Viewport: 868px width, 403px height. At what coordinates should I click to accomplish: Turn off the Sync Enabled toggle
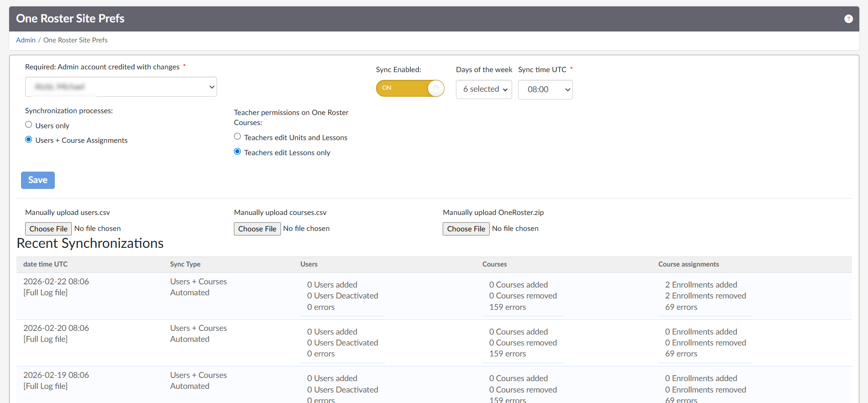point(410,88)
